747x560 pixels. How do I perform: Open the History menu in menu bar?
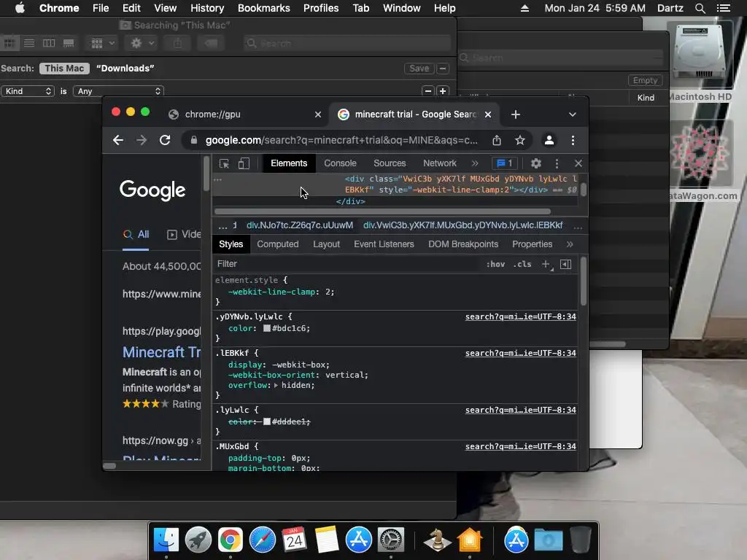(207, 8)
